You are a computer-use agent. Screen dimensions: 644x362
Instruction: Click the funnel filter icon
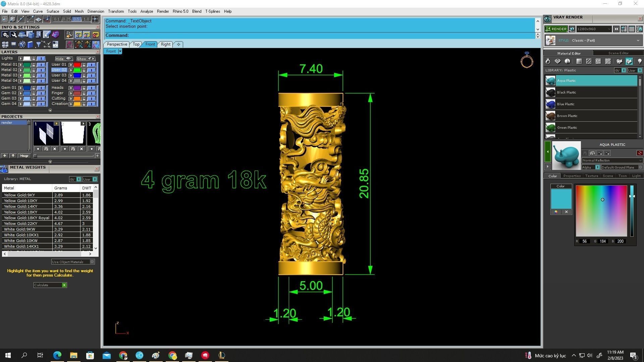[x=38, y=44]
